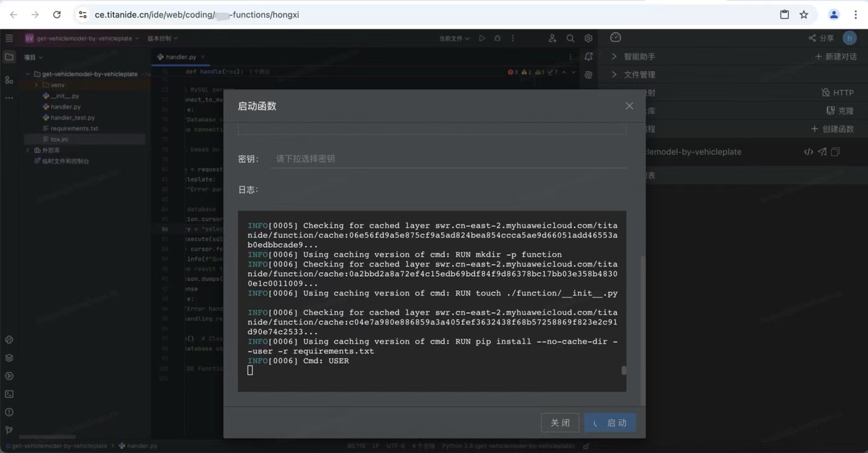This screenshot has height=453, width=868.
Task: Click the add collaborator person icon
Action: point(552,39)
